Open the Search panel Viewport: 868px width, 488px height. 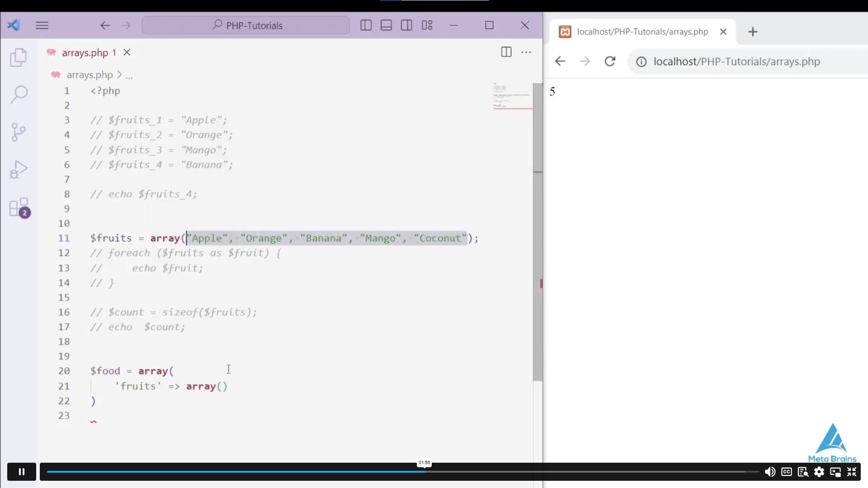point(19,95)
